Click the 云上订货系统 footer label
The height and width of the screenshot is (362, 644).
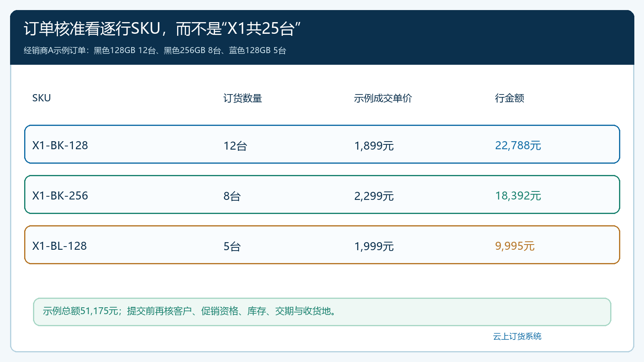click(517, 336)
